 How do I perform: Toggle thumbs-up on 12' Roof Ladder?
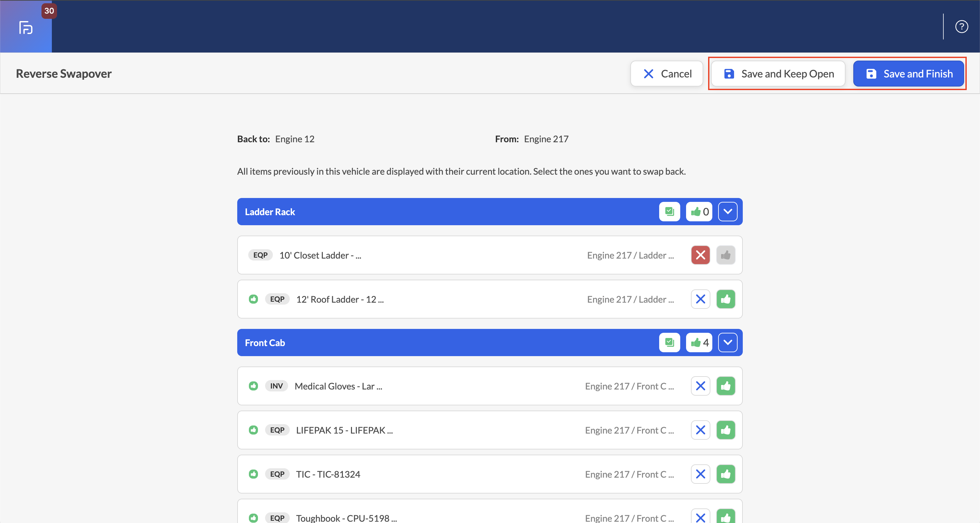coord(726,299)
